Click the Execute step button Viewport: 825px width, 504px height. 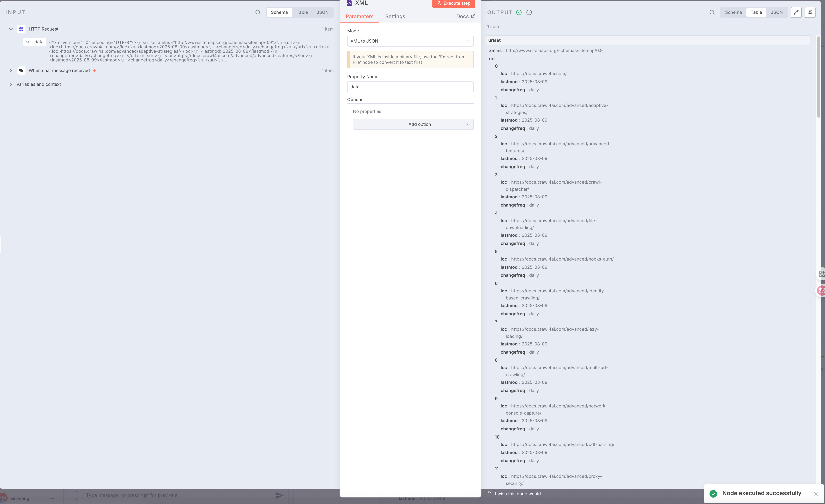click(453, 3)
